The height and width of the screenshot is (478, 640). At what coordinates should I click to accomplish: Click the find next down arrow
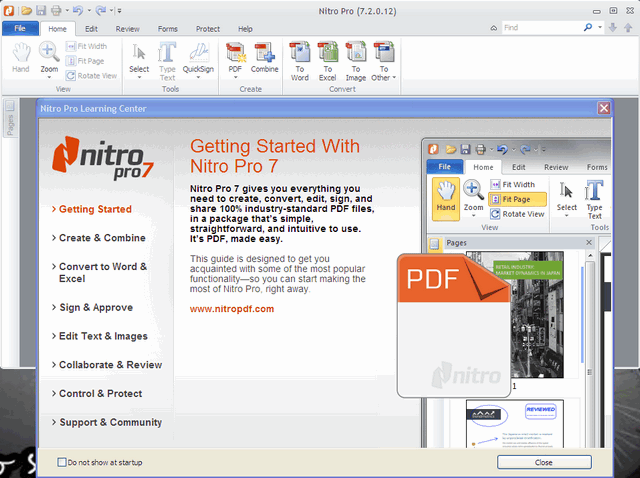pos(612,27)
